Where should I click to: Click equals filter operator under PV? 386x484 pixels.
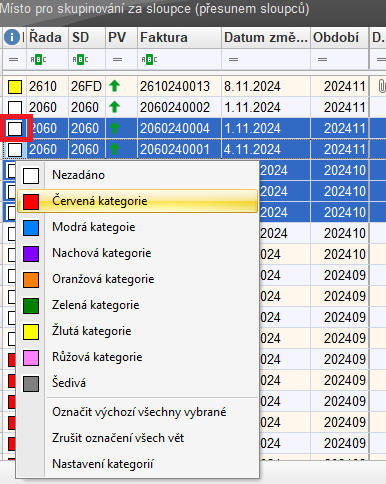click(117, 60)
